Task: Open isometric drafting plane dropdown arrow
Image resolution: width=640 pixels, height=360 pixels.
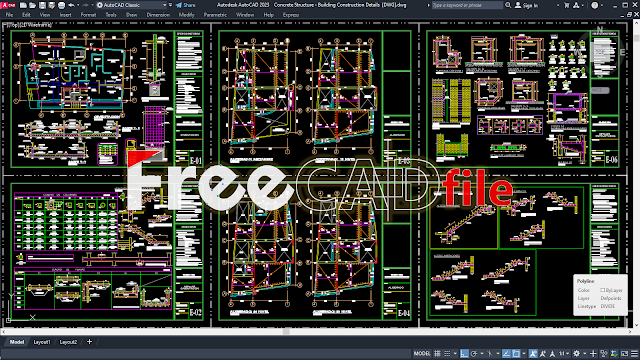Action: tap(498, 354)
